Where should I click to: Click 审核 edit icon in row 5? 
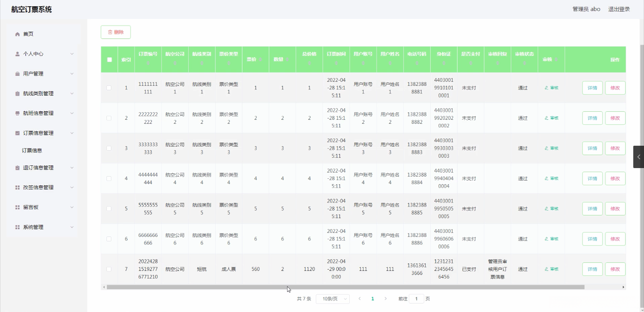click(x=547, y=209)
